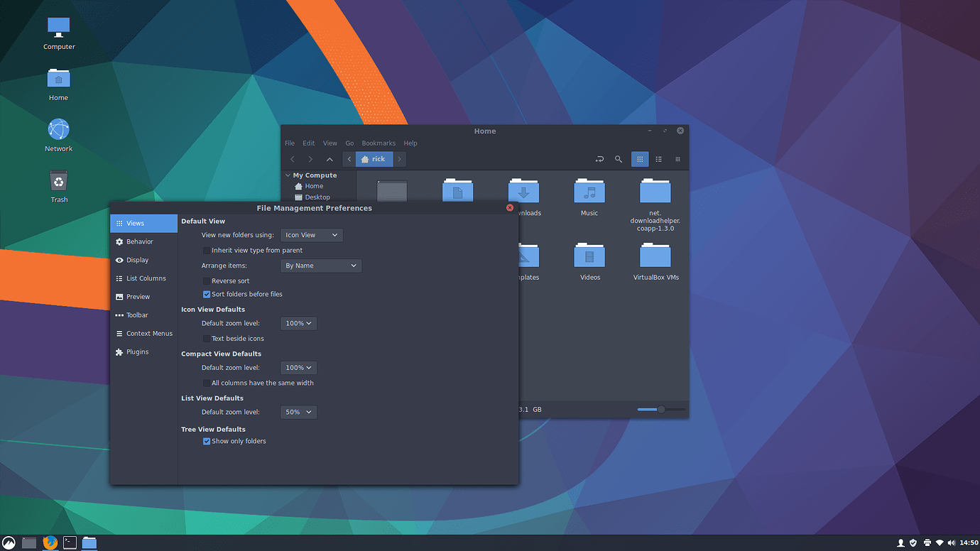This screenshot has width=980, height=551.
Task: Open Compact View Defaults zoom level dropdown
Action: [x=299, y=368]
